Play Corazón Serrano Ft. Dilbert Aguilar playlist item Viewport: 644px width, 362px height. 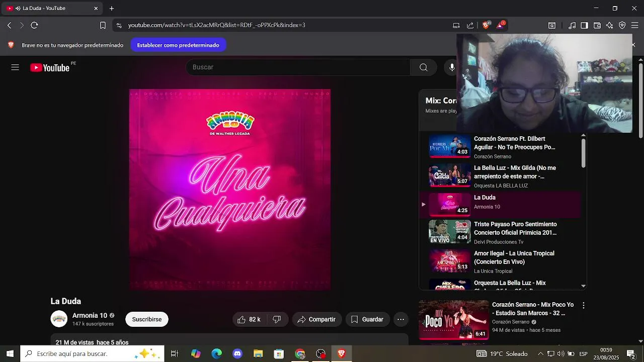coord(500,147)
